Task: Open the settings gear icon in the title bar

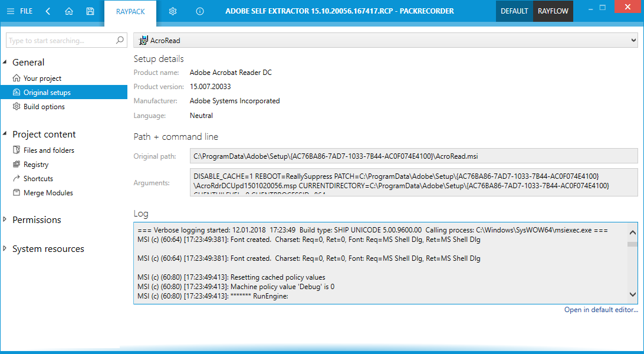Action: click(173, 11)
